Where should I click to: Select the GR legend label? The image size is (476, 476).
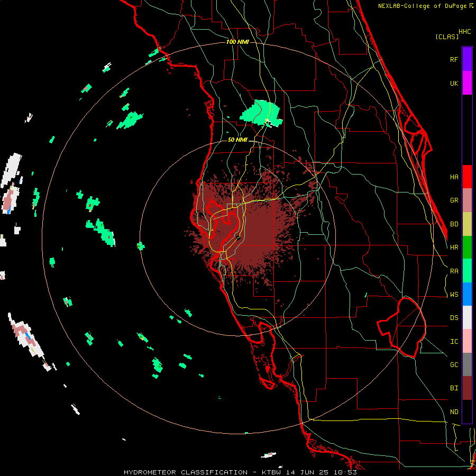454,200
